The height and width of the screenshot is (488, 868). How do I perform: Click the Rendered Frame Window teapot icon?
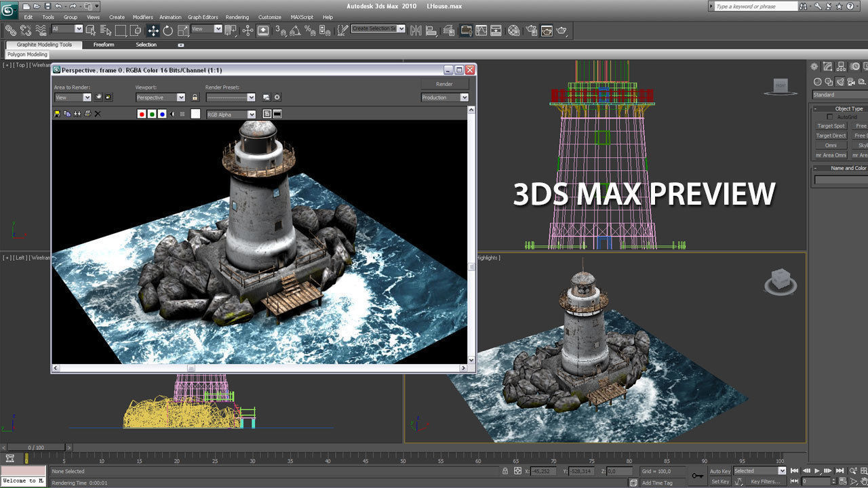point(547,30)
